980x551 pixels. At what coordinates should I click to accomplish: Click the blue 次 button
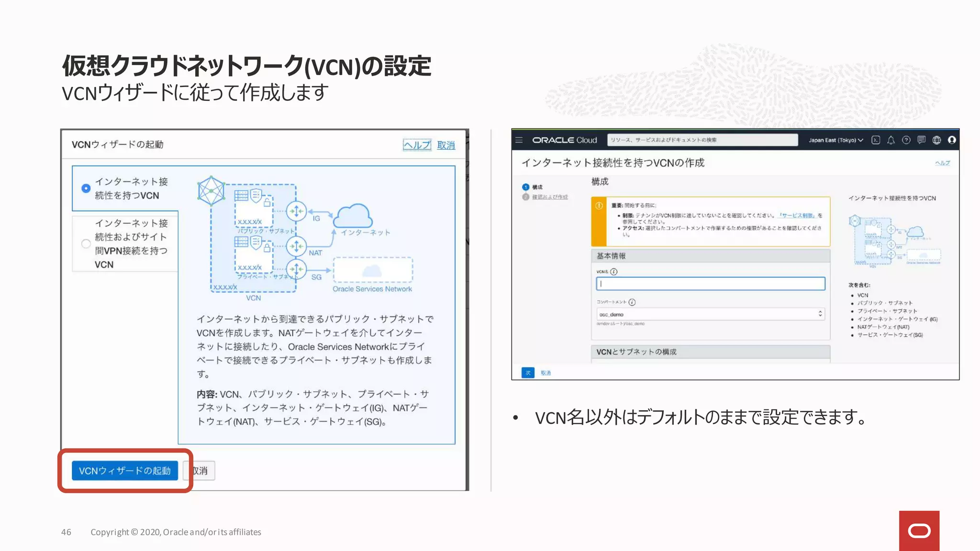click(x=528, y=373)
